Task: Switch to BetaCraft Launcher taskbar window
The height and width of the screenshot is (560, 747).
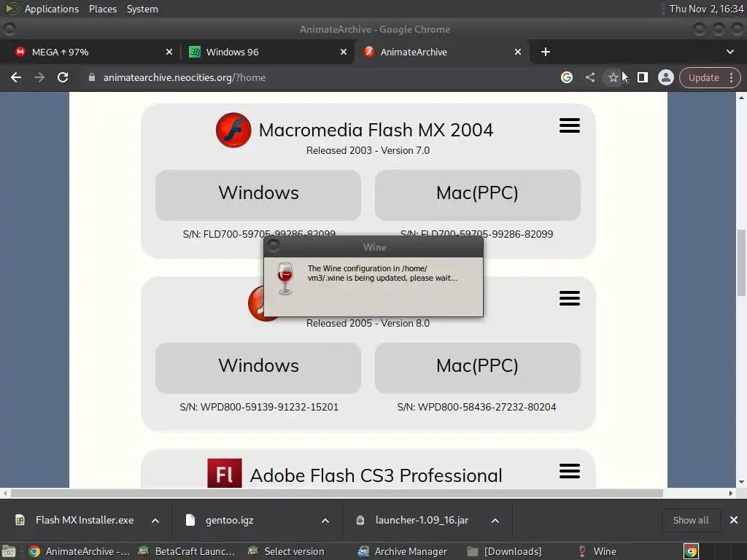Action: coord(187,551)
